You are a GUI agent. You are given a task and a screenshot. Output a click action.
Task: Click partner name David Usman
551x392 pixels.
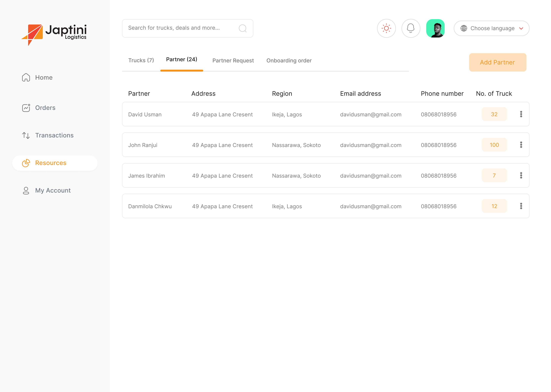[145, 114]
